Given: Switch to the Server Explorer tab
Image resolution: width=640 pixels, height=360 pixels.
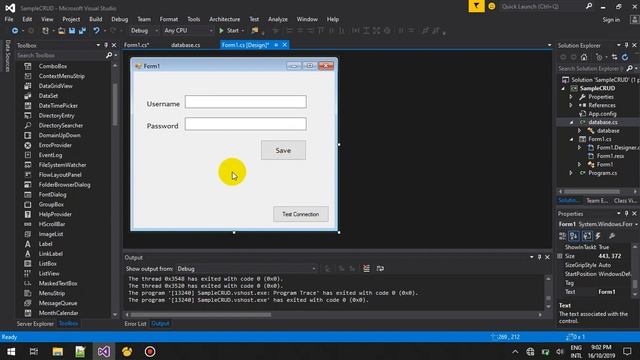Looking at the screenshot, I should pyautogui.click(x=35, y=324).
